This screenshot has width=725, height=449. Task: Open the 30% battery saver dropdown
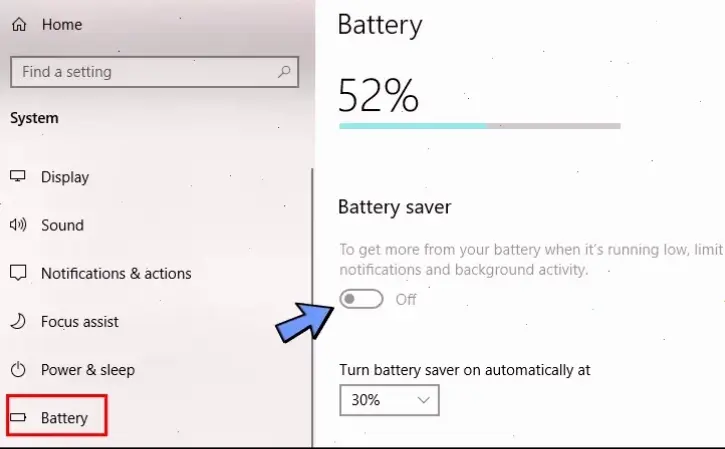coord(389,400)
